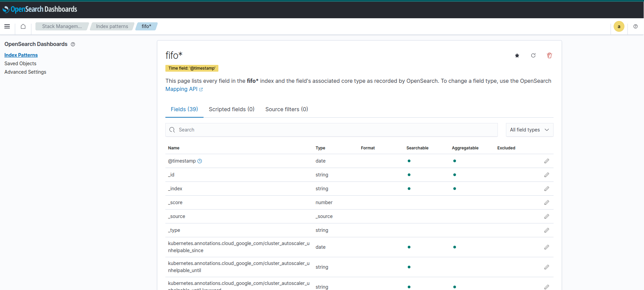Image resolution: width=644 pixels, height=290 pixels.
Task: Refresh the field list icon
Action: 533,55
